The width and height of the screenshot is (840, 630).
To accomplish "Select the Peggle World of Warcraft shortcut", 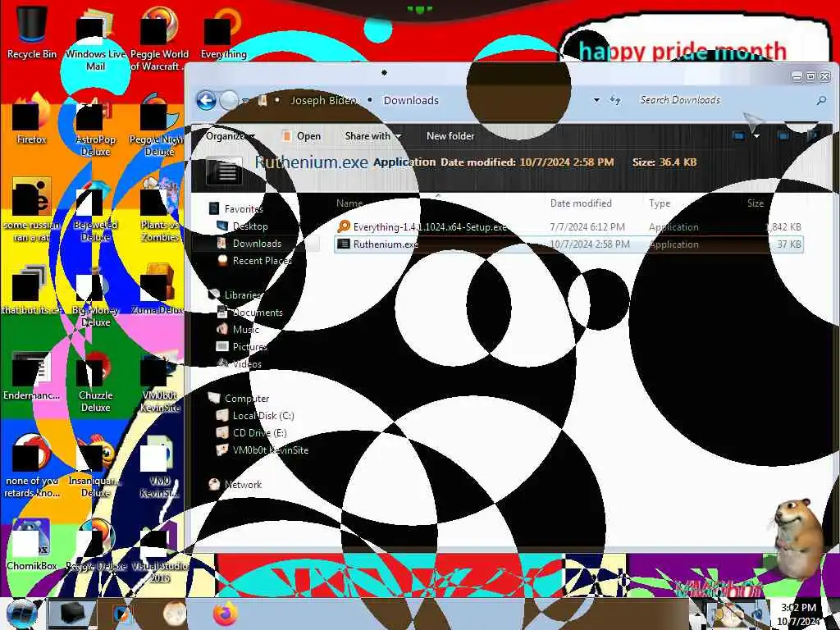I will (159, 40).
